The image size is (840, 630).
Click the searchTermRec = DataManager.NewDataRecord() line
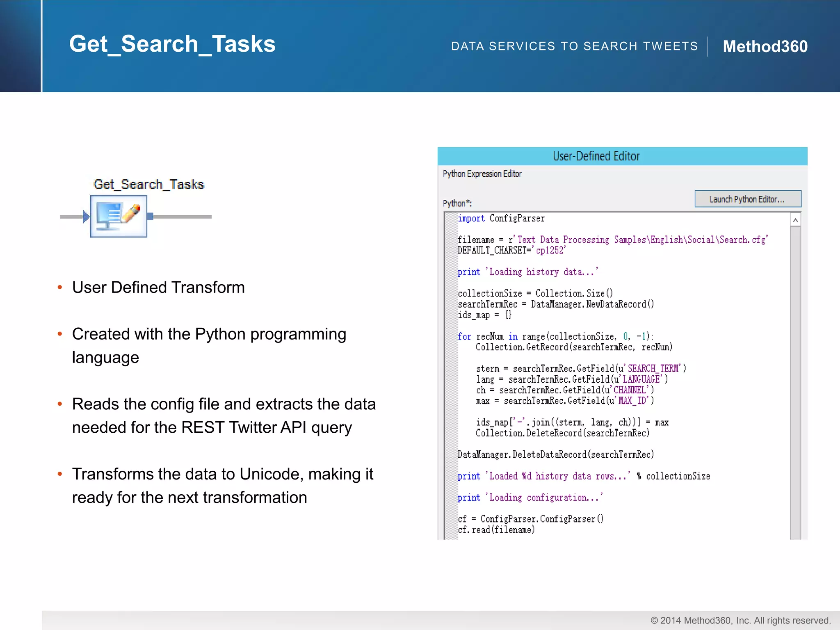point(556,304)
